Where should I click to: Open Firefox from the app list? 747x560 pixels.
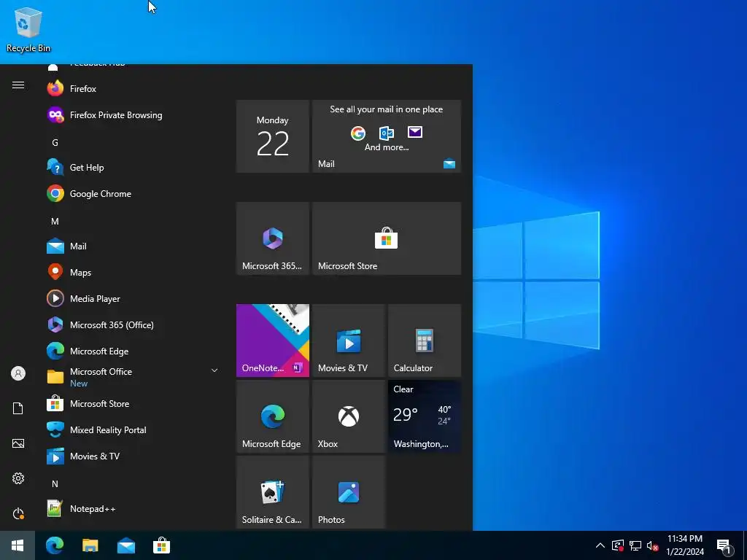pyautogui.click(x=133, y=88)
